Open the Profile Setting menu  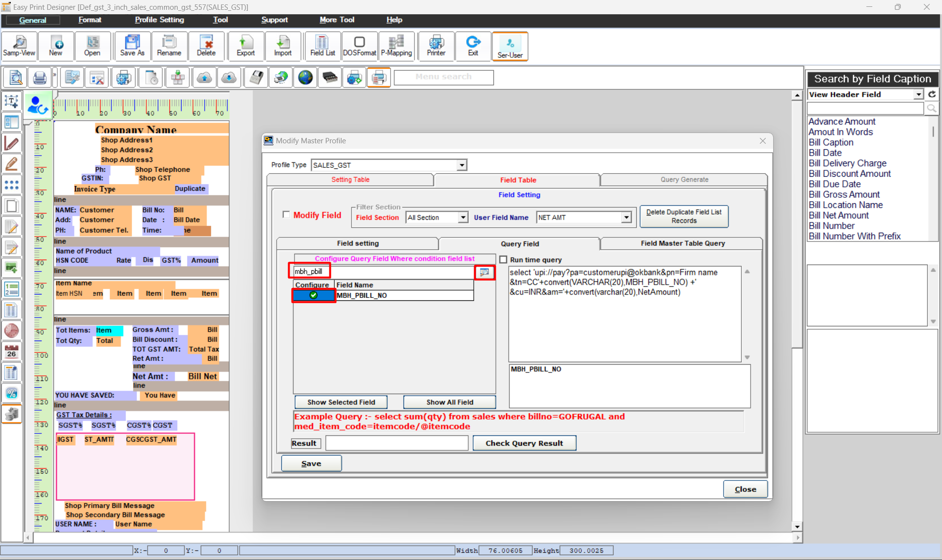159,20
